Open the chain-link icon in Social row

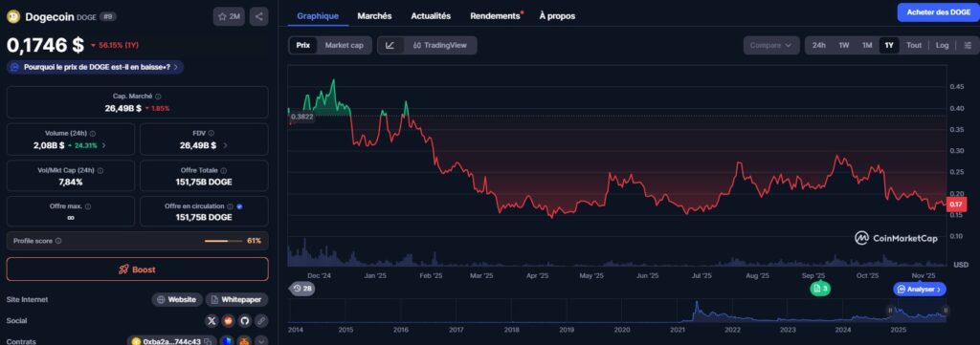pyautogui.click(x=261, y=321)
